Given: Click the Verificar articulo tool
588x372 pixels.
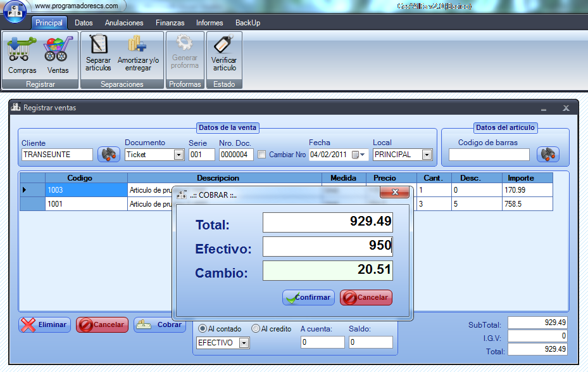Looking at the screenshot, I should tap(224, 54).
